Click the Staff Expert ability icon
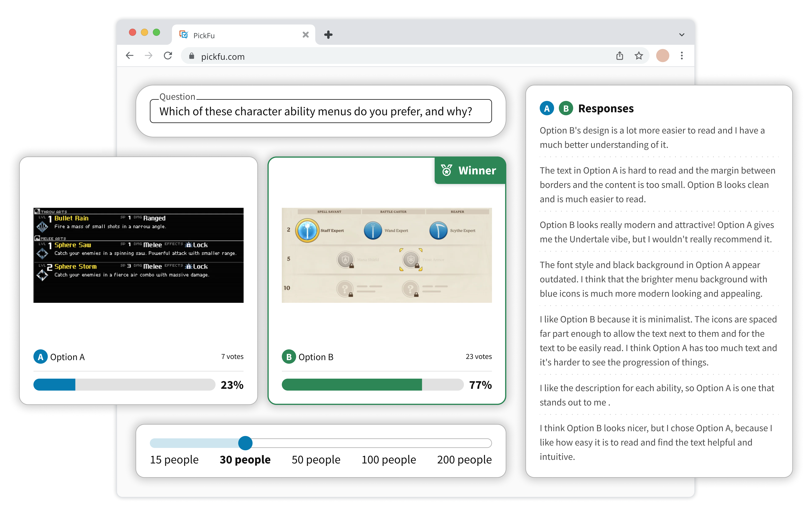Screen dimensions: 812x516 (x=307, y=231)
